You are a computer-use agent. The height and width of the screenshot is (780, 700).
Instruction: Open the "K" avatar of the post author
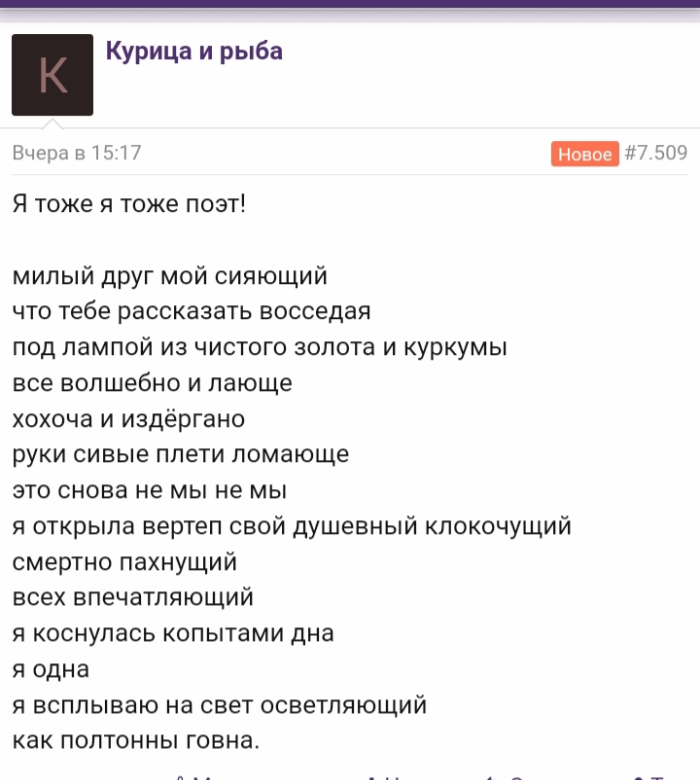[52, 75]
